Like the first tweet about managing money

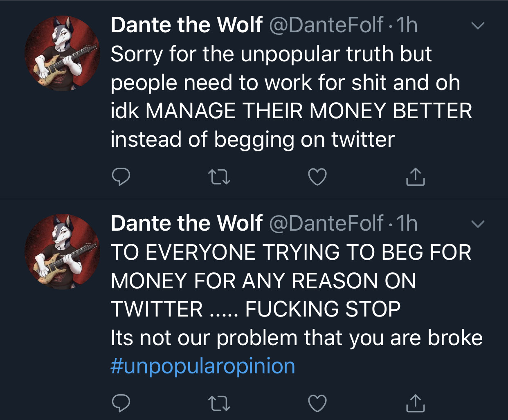click(x=317, y=177)
